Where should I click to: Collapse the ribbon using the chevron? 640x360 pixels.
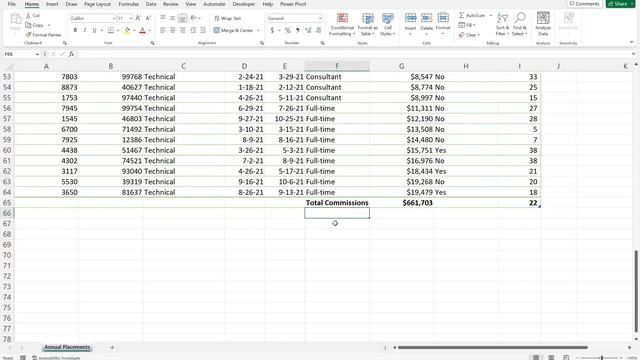tap(631, 42)
